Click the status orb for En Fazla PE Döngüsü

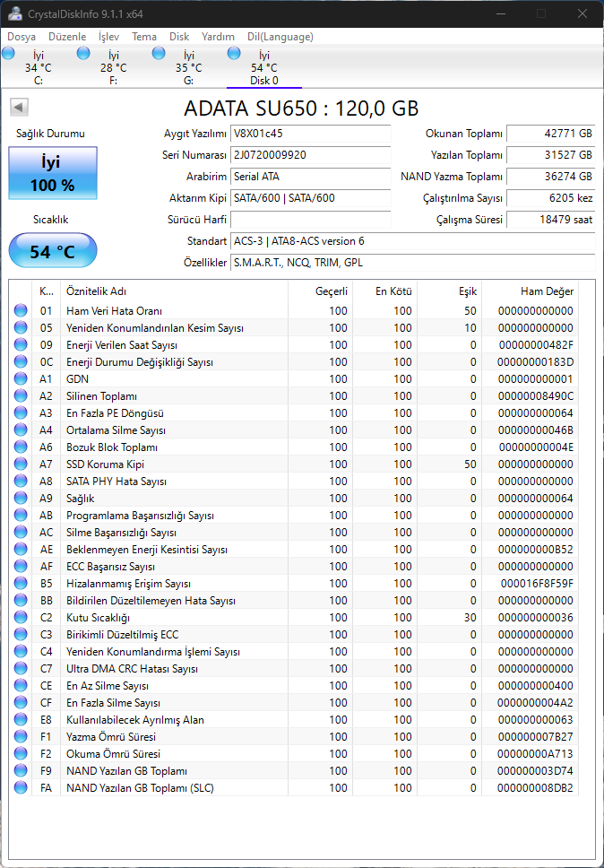(x=21, y=413)
